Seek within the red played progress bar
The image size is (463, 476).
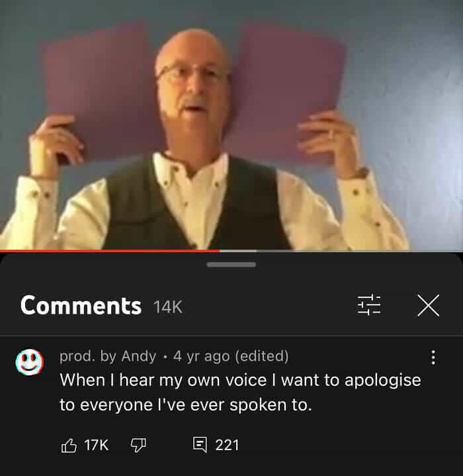pyautogui.click(x=109, y=251)
